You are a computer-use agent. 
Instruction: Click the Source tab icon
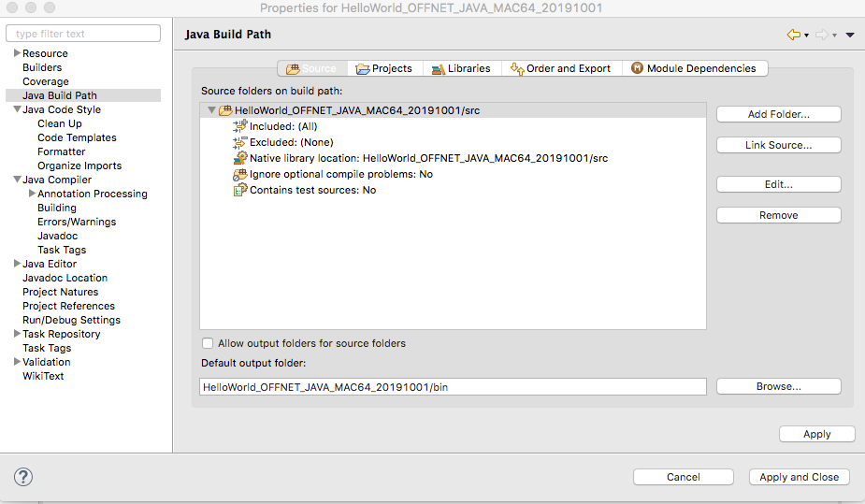click(x=293, y=69)
